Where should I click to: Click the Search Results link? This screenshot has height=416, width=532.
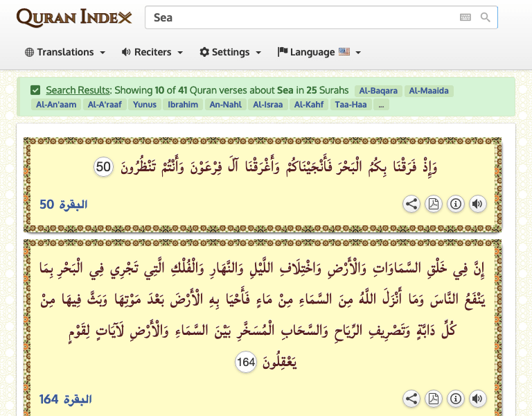click(78, 90)
